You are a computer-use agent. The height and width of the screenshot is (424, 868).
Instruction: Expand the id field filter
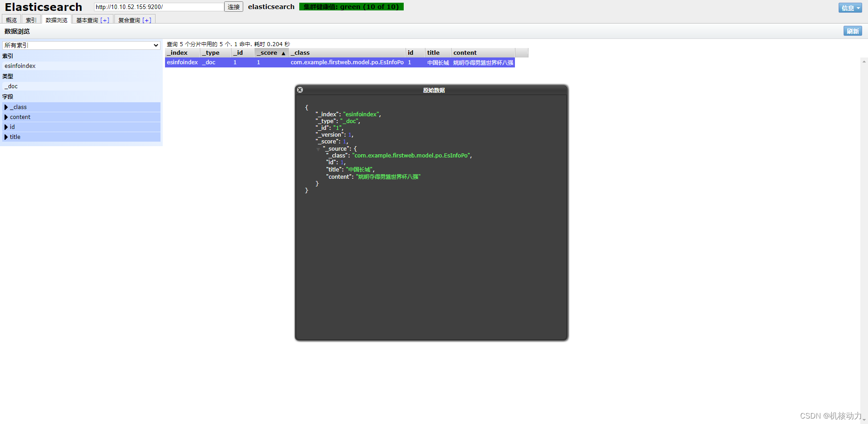[81, 127]
